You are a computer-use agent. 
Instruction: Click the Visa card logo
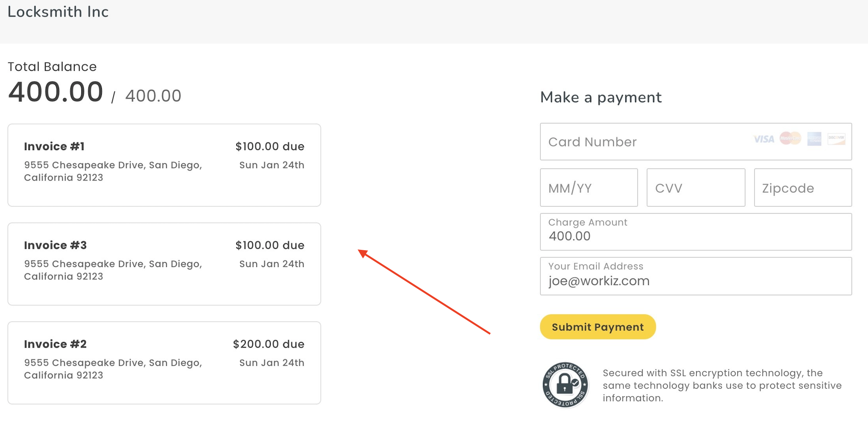(x=764, y=139)
